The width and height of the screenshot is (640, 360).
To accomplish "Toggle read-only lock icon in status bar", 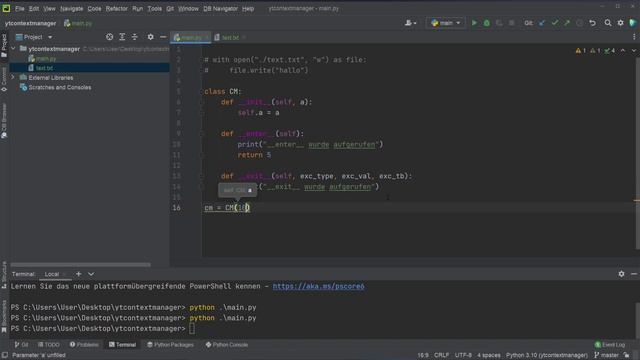I will pyautogui.click(x=627, y=355).
